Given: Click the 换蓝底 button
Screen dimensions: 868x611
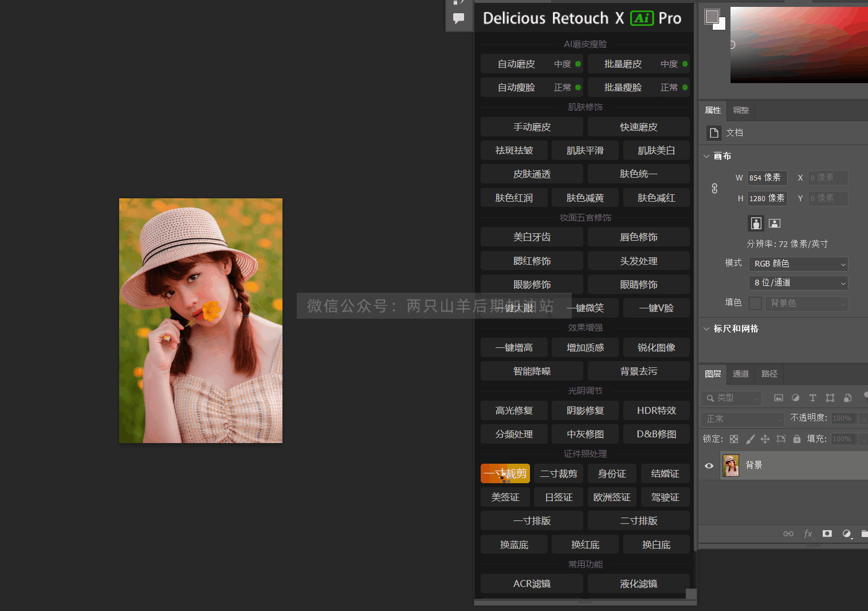Looking at the screenshot, I should point(514,545).
